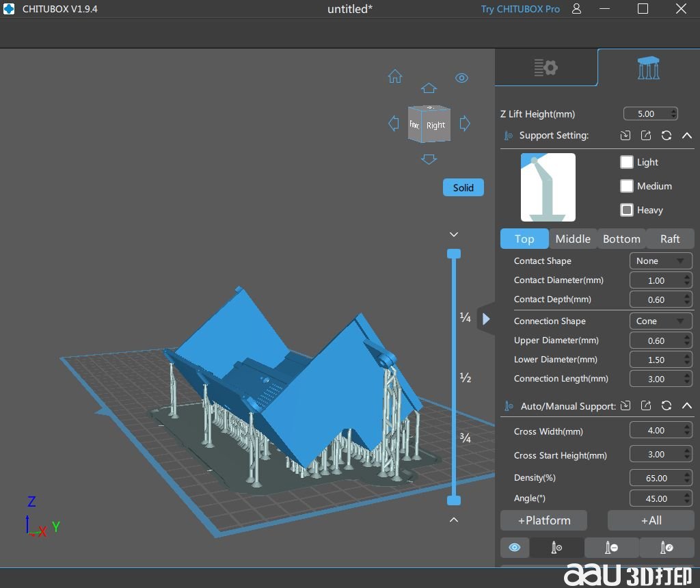
Task: Open the Raft tab
Action: tap(670, 239)
